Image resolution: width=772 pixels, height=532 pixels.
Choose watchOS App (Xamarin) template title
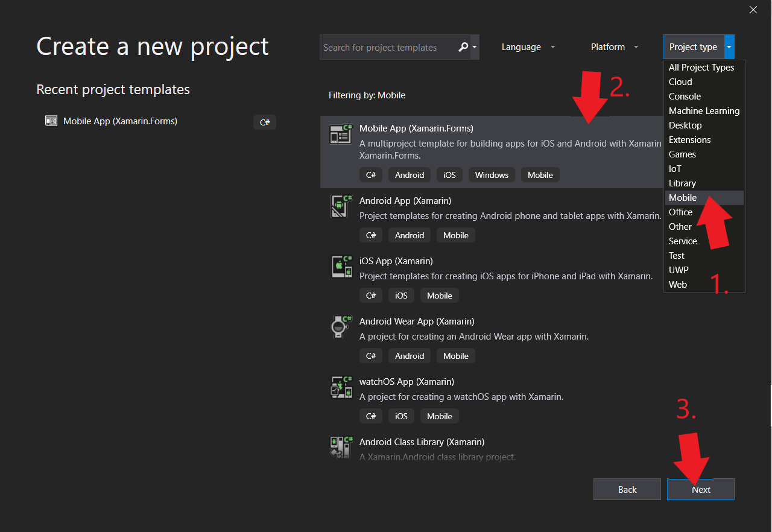click(407, 382)
